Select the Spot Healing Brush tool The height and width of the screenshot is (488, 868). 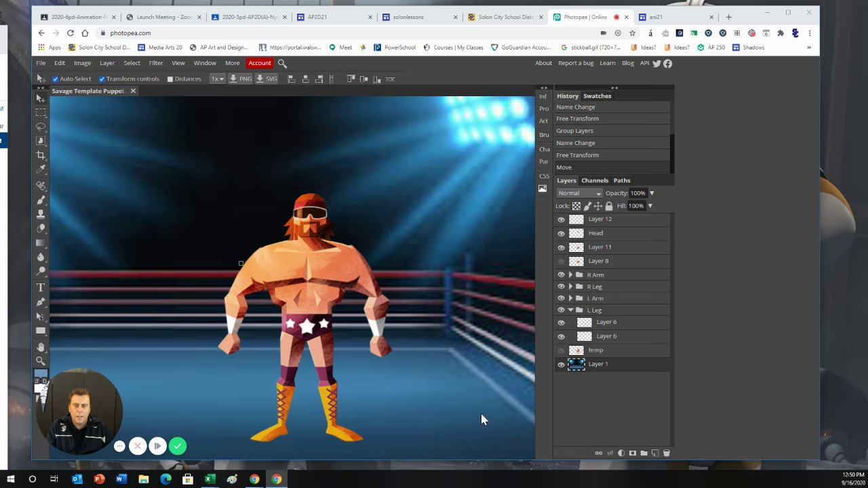click(x=41, y=186)
